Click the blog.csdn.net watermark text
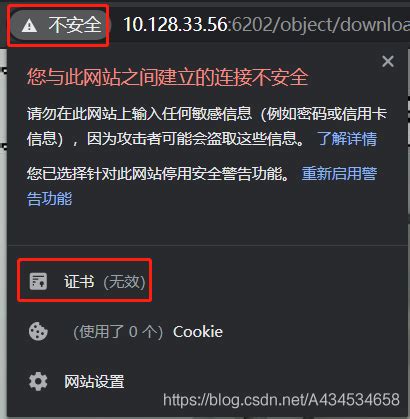 (281, 399)
